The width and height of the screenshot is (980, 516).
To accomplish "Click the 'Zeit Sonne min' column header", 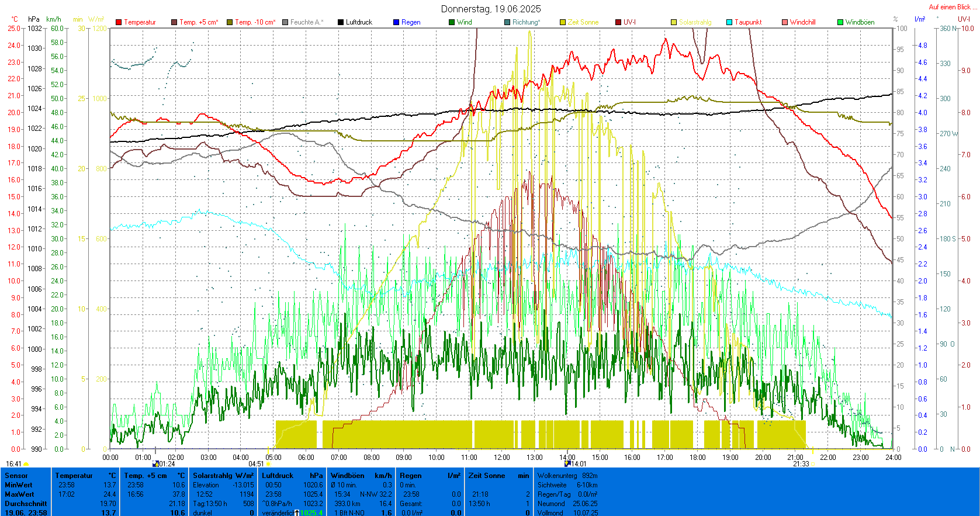I will point(499,476).
